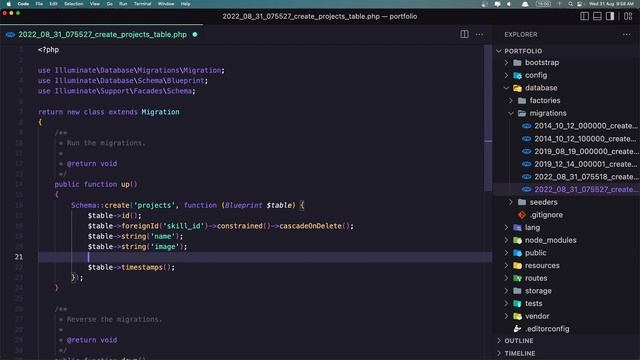Expand the OUTLINE section

click(567, 341)
